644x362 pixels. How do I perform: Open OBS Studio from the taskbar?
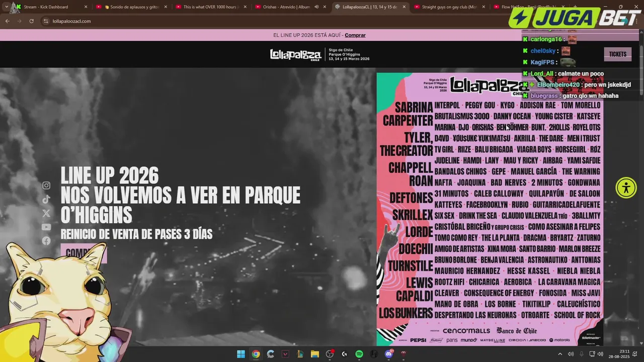point(330,354)
